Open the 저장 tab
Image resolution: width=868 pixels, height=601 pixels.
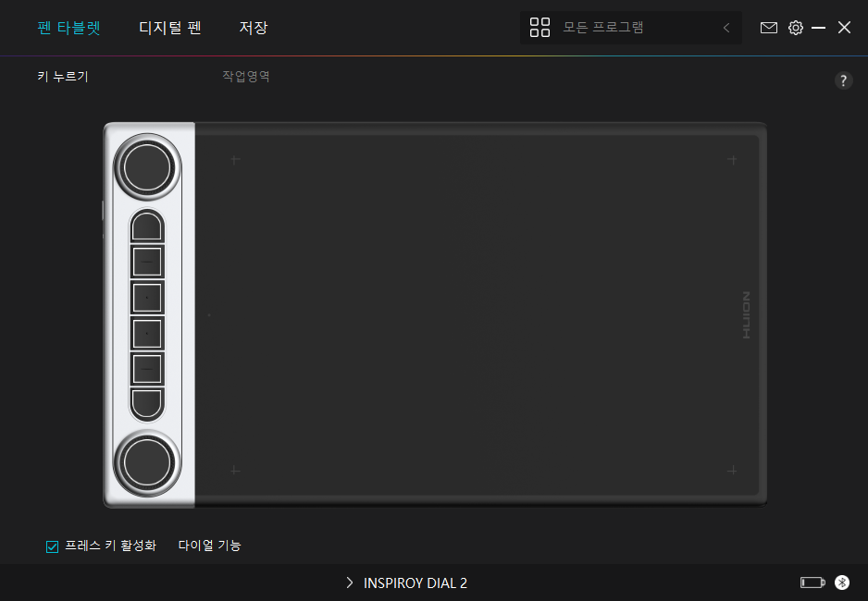pos(253,28)
